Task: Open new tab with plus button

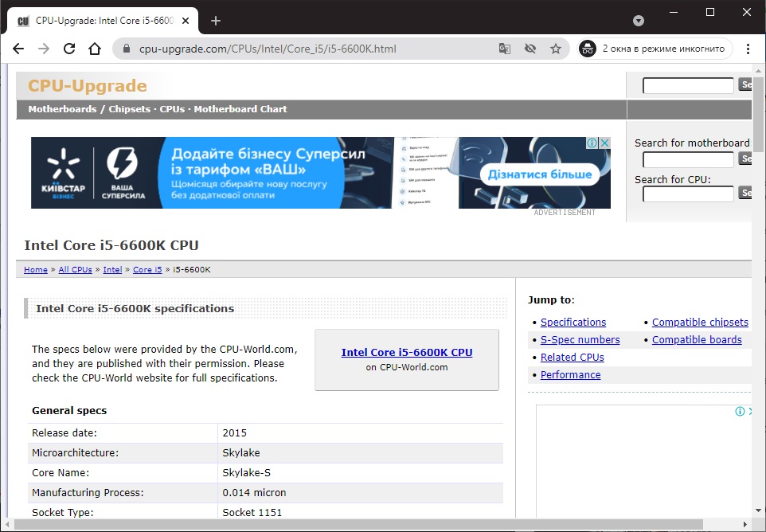Action: coord(216,21)
